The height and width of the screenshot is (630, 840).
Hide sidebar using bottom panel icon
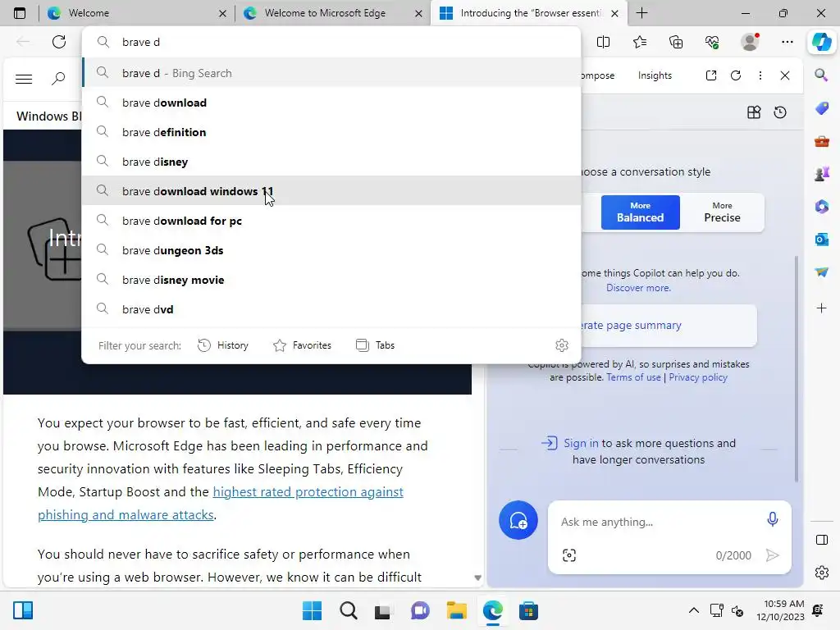click(822, 540)
